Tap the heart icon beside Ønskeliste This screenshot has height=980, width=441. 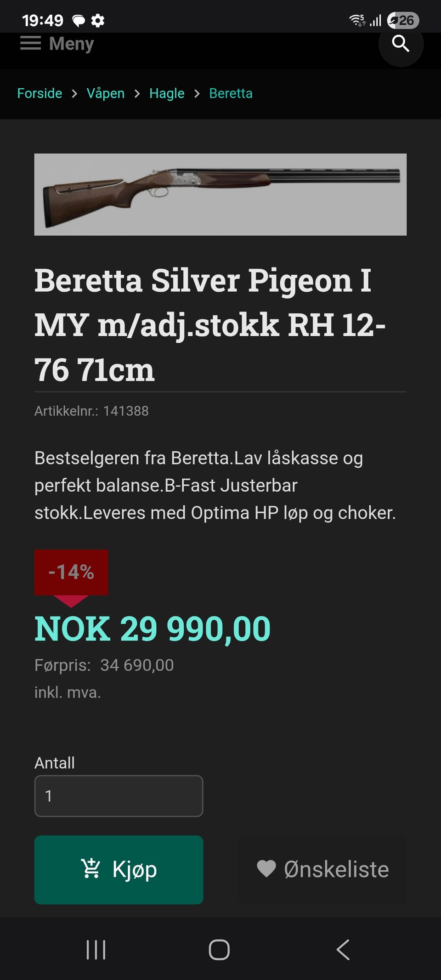click(266, 869)
